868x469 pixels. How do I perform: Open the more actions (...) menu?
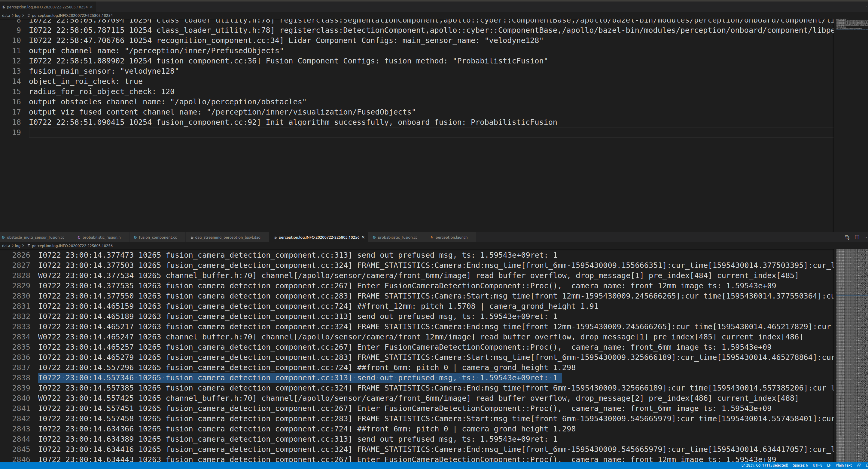point(865,237)
